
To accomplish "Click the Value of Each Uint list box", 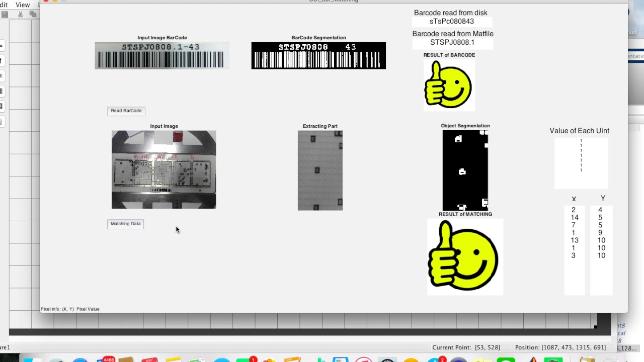I will click(581, 163).
